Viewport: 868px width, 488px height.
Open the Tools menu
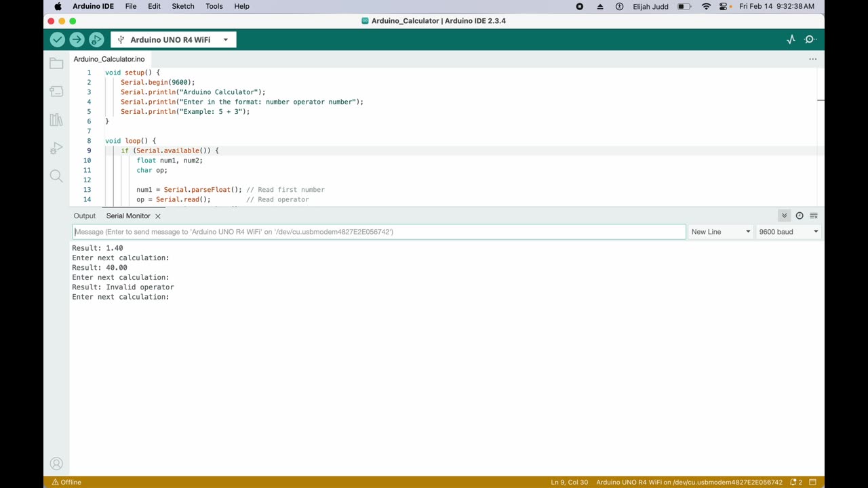214,6
